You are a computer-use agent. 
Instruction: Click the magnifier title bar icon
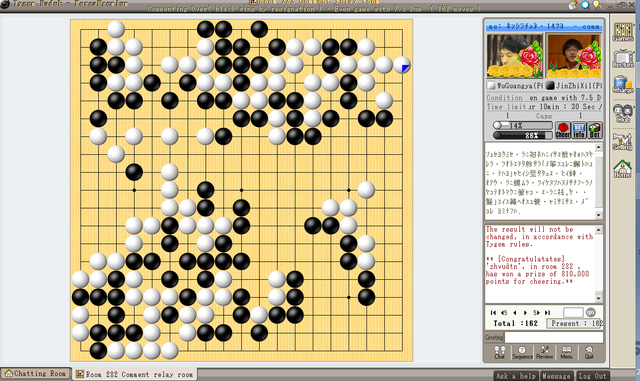[585, 4]
